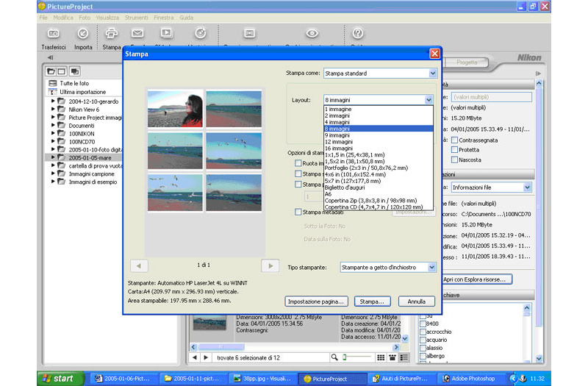This screenshot has width=588, height=386.
Task: Click the Ultima importazione icon
Action: coord(53,92)
